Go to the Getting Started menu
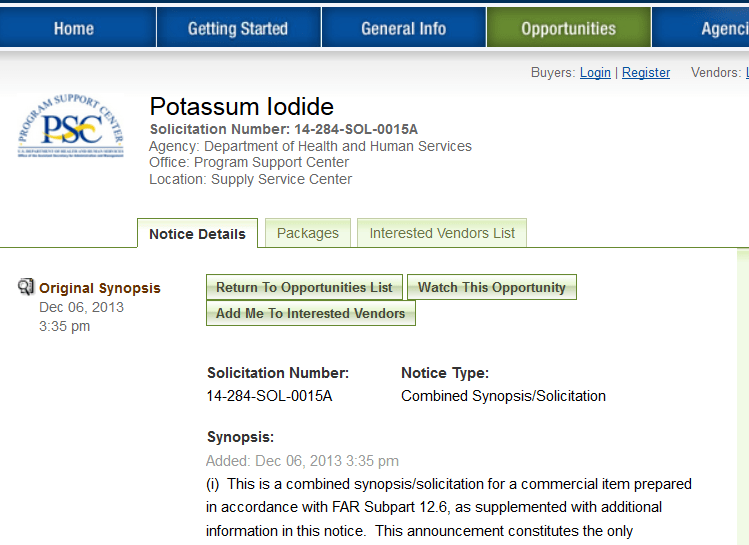 tap(238, 28)
